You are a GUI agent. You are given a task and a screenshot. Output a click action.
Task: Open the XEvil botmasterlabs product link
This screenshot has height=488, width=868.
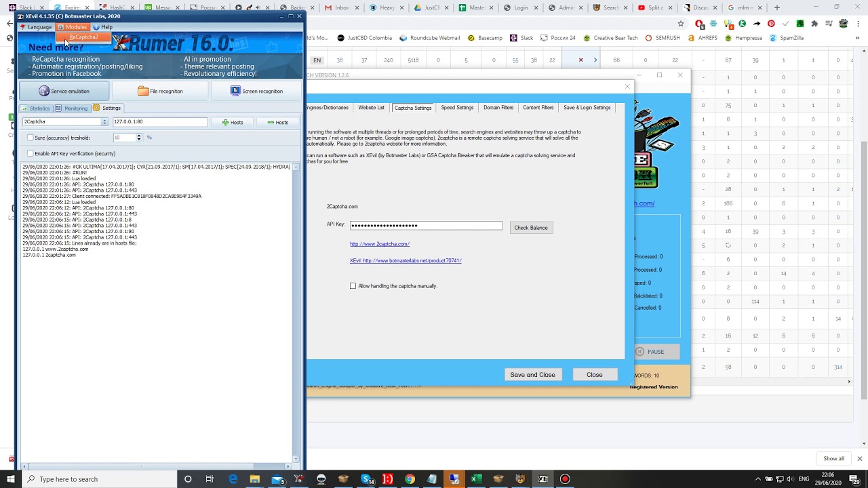(406, 261)
